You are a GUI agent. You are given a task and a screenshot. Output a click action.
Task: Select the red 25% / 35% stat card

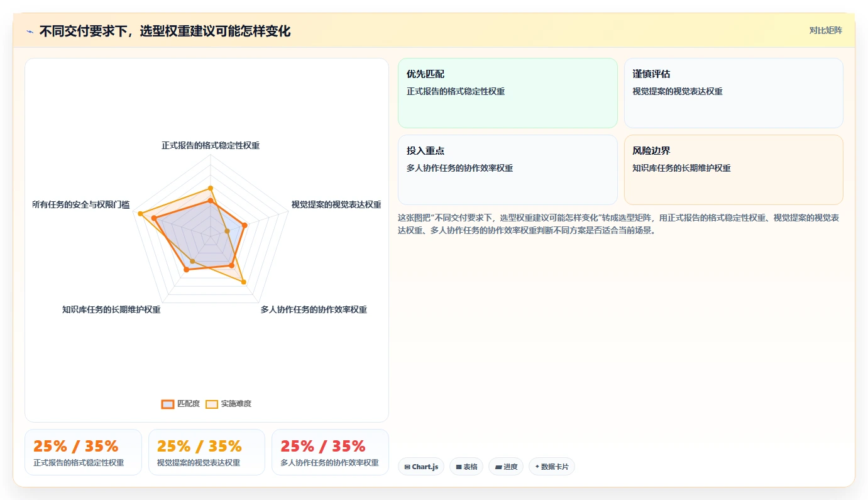click(330, 452)
